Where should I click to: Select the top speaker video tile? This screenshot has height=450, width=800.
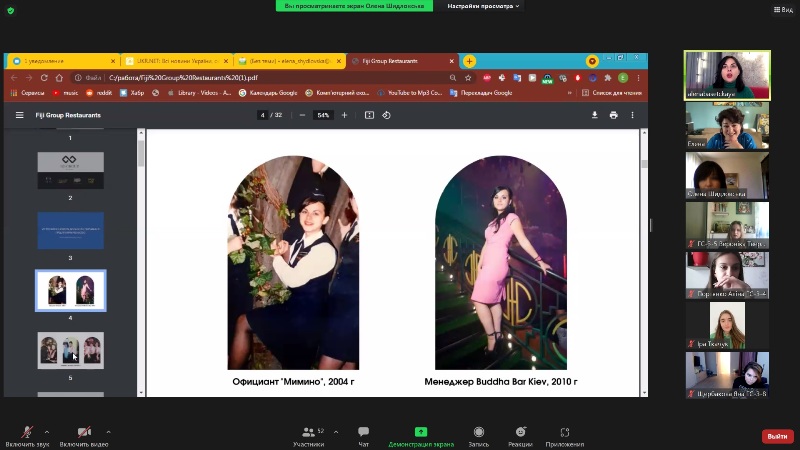pos(727,75)
